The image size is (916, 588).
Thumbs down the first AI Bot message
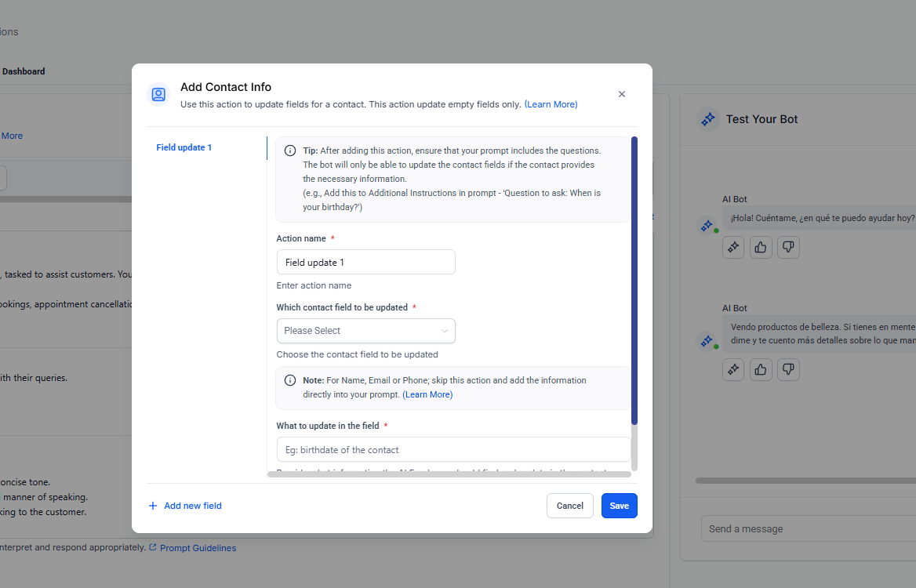(788, 247)
